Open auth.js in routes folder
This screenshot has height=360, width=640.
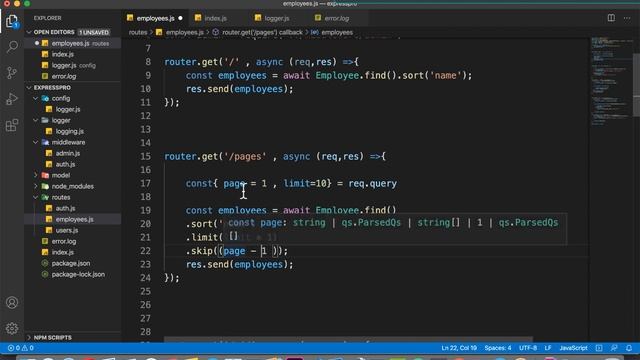pyautogui.click(x=73, y=208)
